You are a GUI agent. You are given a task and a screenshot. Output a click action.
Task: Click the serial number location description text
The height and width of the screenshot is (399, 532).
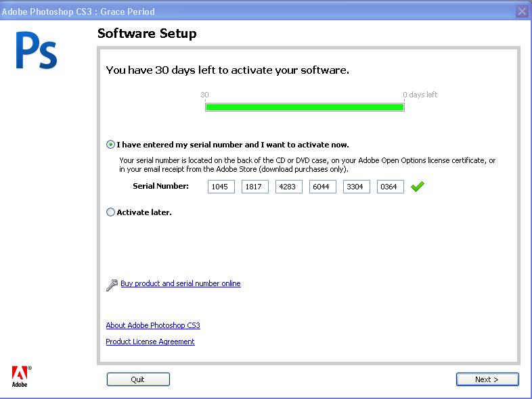point(307,165)
